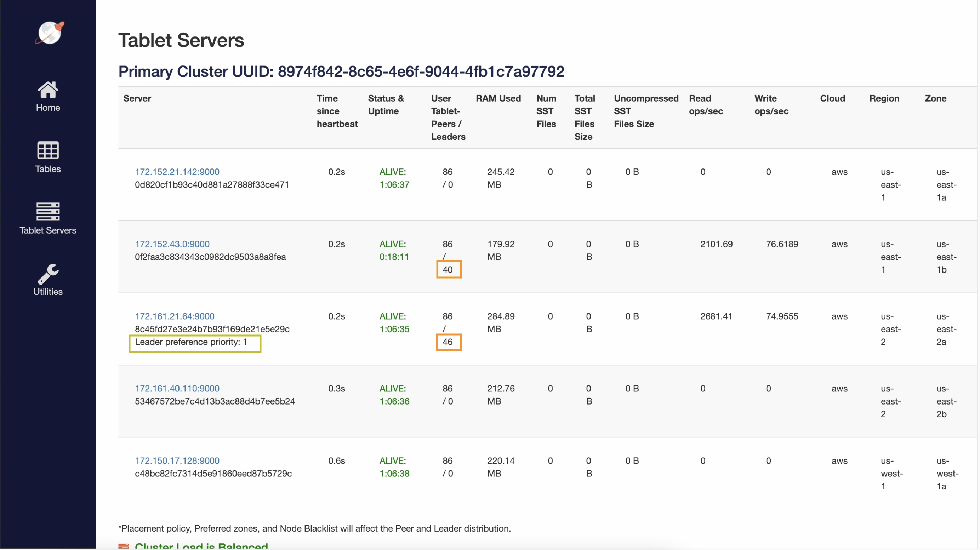Open Utilities sidebar label
This screenshot has height=550, width=980.
pyautogui.click(x=48, y=292)
